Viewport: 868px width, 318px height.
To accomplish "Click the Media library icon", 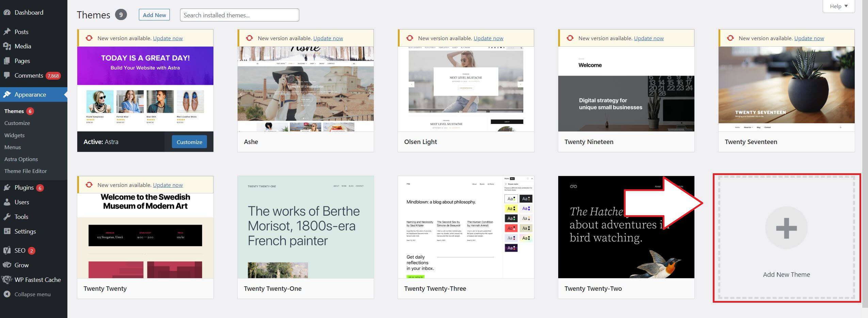I will 7,46.
